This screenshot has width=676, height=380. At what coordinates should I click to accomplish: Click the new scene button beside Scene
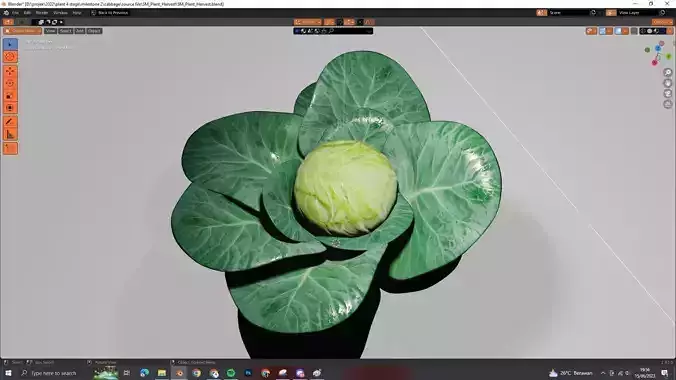tap(593, 13)
